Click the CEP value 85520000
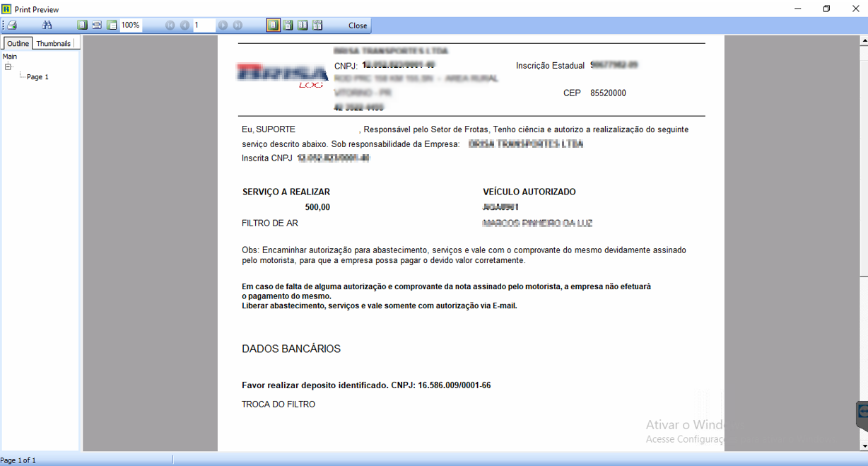 click(608, 93)
